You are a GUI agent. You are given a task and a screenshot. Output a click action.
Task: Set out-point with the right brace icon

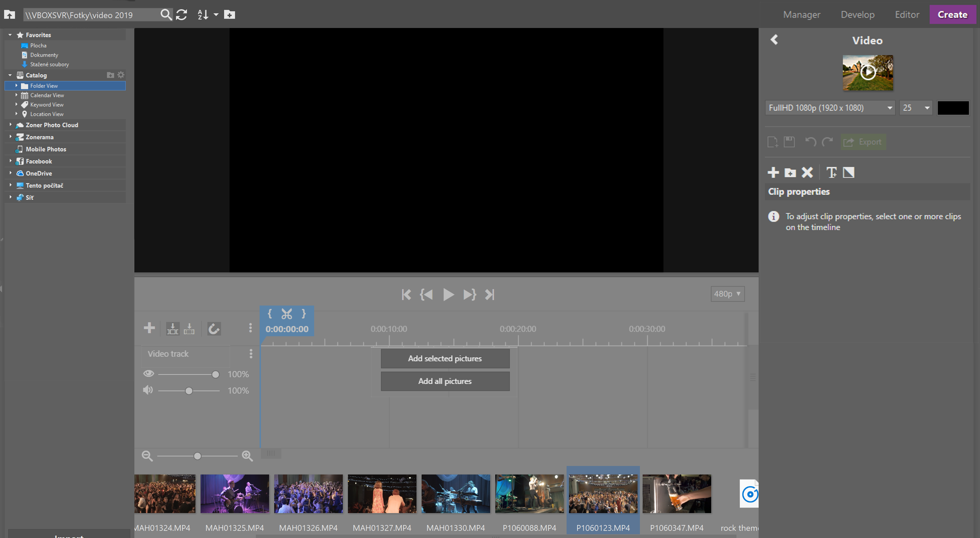(x=304, y=314)
